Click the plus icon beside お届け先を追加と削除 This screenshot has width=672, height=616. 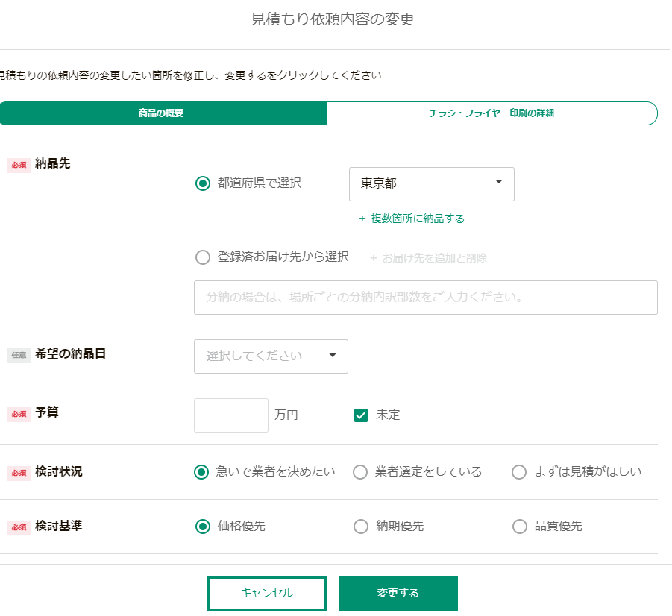[373, 258]
